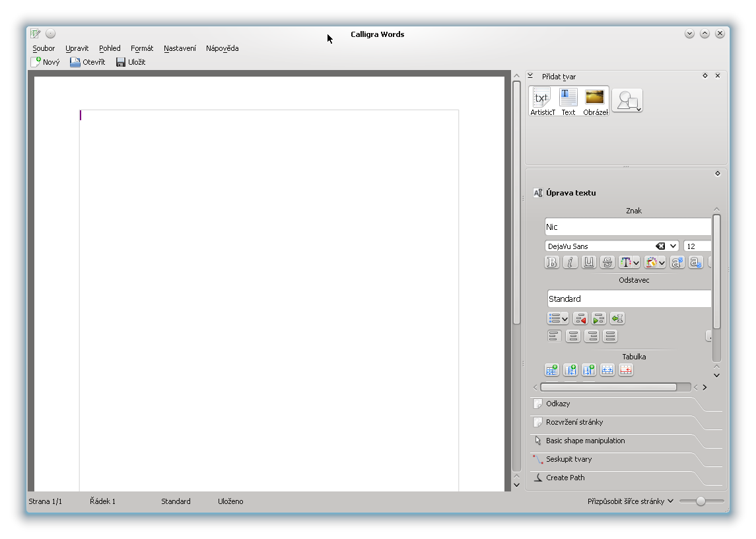Screen dimensions: 756x539
Task: Align paragraph to the right
Action: (x=592, y=336)
